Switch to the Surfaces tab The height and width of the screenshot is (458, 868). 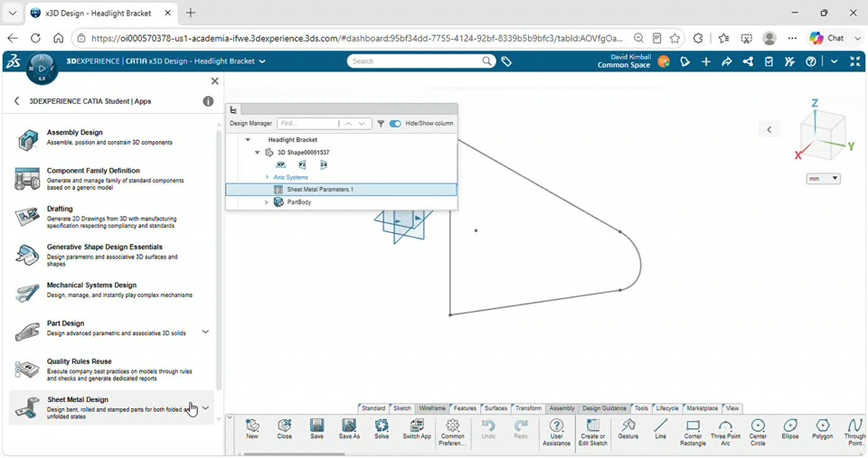tap(495, 408)
